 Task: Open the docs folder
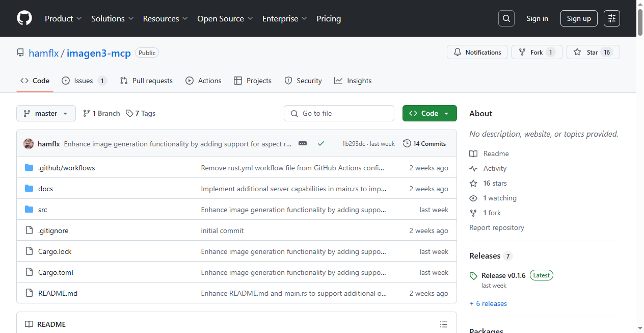[x=45, y=189]
